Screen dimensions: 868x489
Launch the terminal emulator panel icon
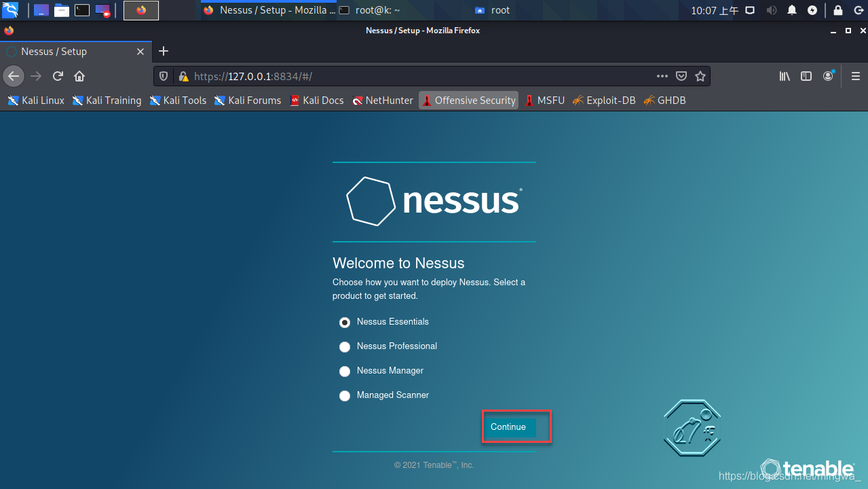click(x=82, y=10)
